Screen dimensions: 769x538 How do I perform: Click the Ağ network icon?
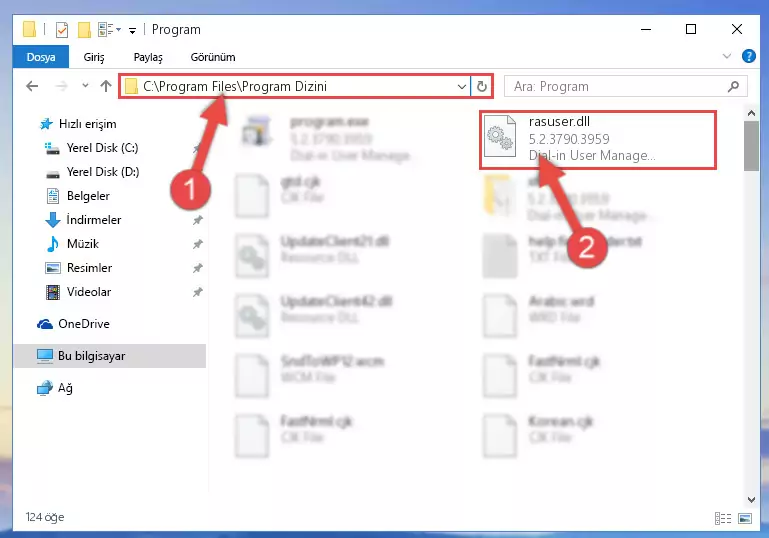tap(45, 388)
